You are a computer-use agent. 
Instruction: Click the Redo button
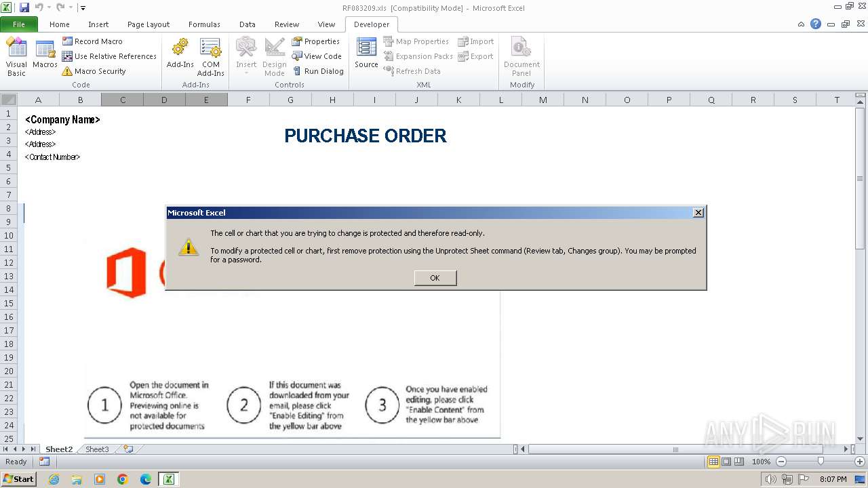60,7
